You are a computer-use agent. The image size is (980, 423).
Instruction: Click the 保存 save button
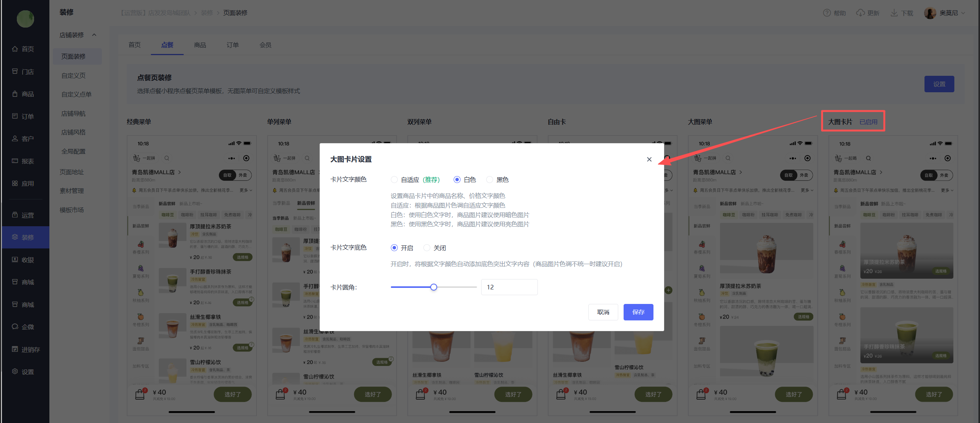click(638, 312)
